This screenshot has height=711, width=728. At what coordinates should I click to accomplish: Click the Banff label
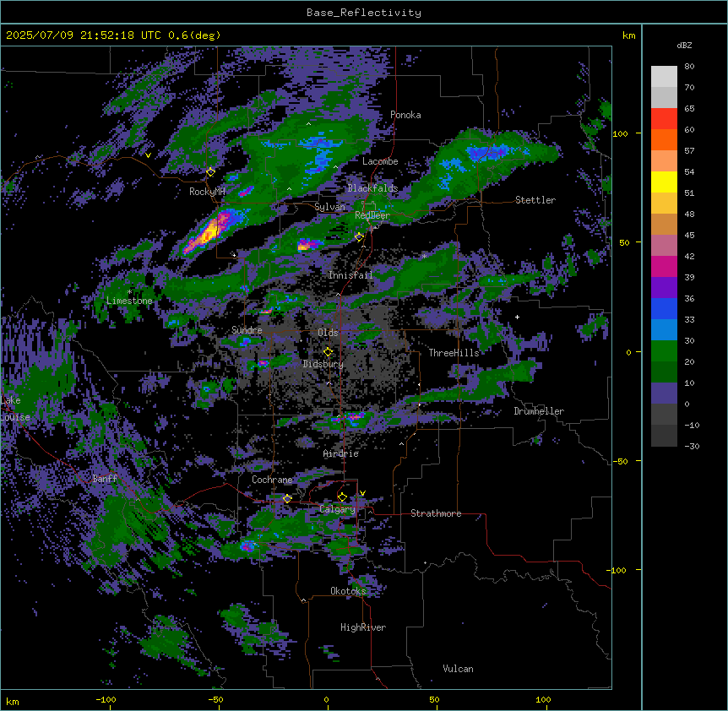tap(105, 479)
